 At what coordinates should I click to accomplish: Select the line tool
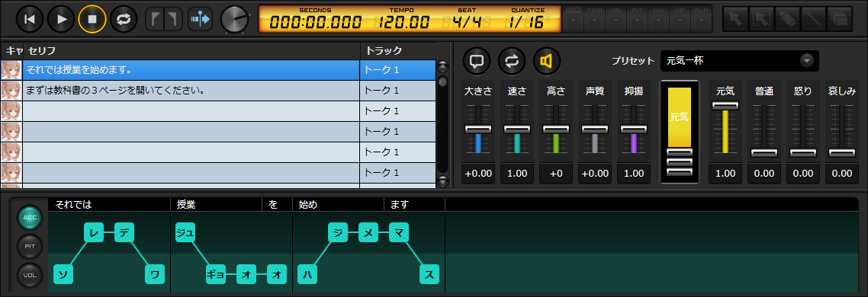pyautogui.click(x=813, y=19)
